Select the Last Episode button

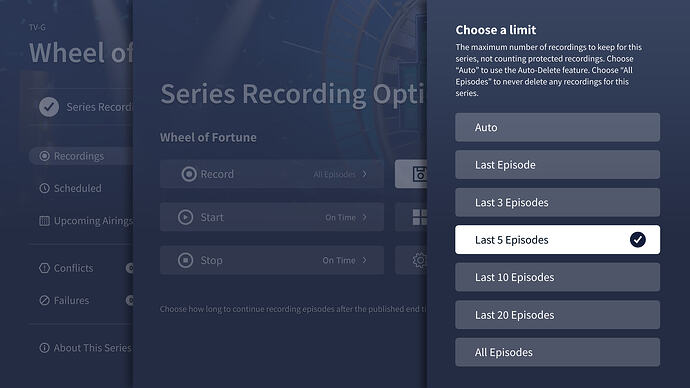[558, 165]
